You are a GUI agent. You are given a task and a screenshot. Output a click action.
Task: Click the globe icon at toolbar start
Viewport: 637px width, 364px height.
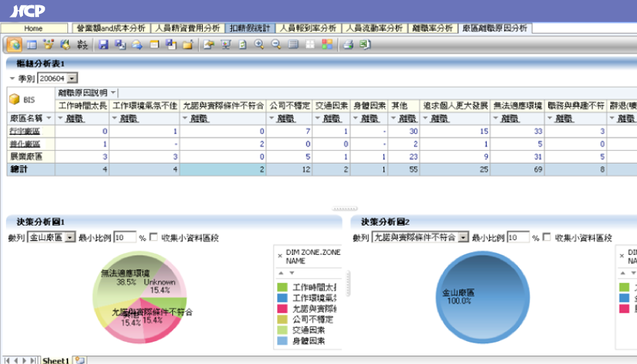pyautogui.click(x=15, y=44)
